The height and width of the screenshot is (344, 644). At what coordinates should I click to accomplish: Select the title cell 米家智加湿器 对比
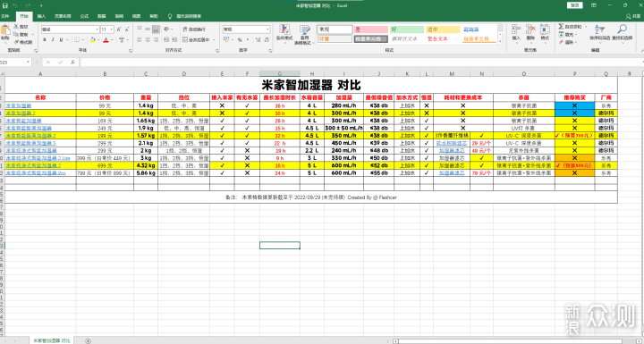(311, 86)
